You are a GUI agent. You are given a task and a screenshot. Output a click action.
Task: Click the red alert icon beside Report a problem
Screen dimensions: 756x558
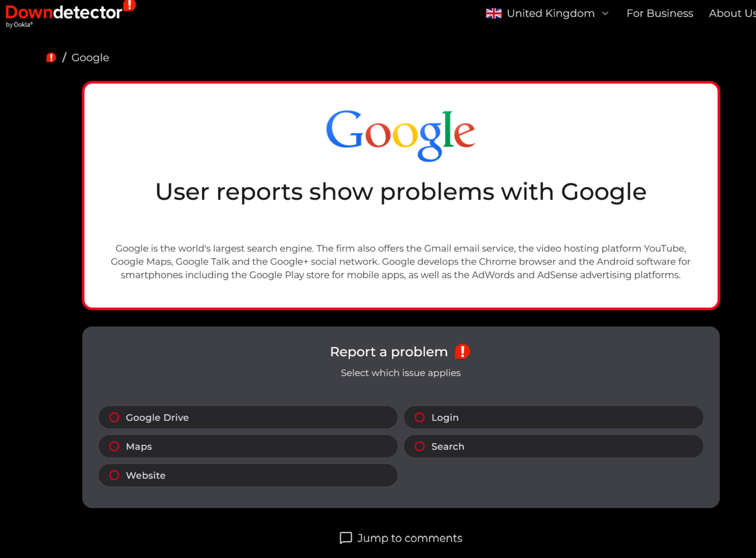462,351
